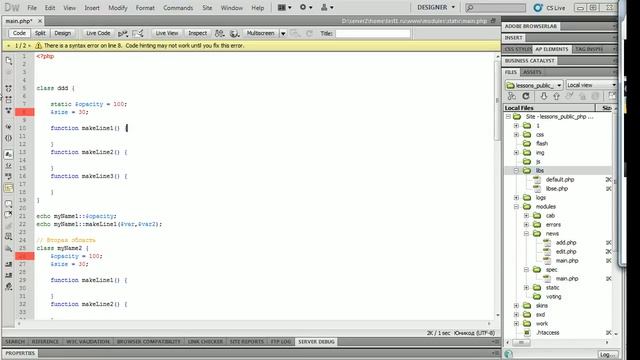
Task: Expand the logs folder in file tree
Action: coord(516,198)
